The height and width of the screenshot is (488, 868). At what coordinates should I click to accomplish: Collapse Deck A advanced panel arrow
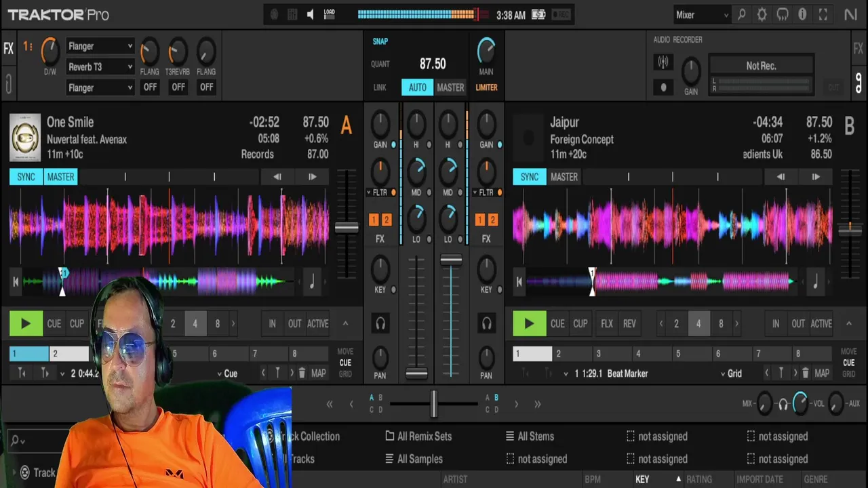click(x=345, y=324)
